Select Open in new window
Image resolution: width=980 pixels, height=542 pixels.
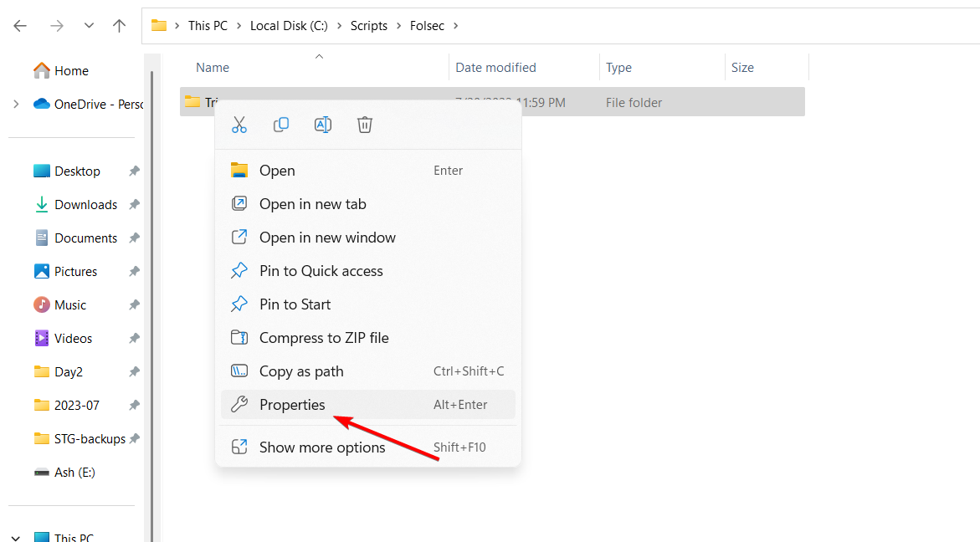tap(368, 238)
